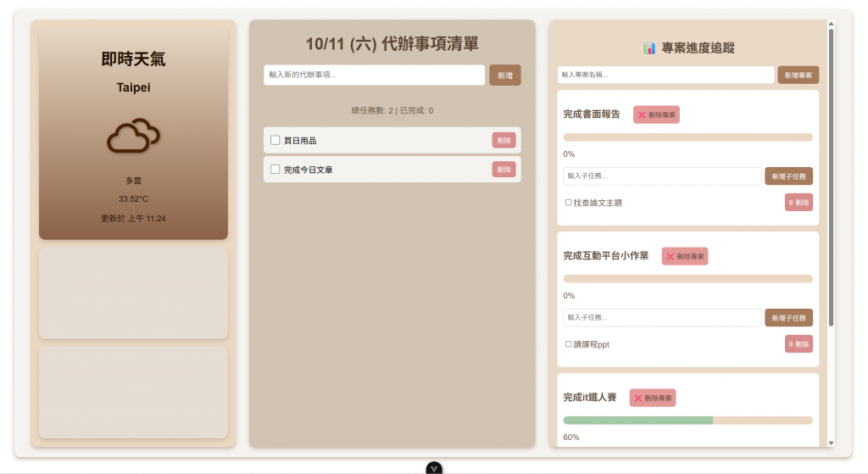Add subtask to 完成互動平台小作業 project
Viewport: 868px width, 474px height.
tap(788, 318)
